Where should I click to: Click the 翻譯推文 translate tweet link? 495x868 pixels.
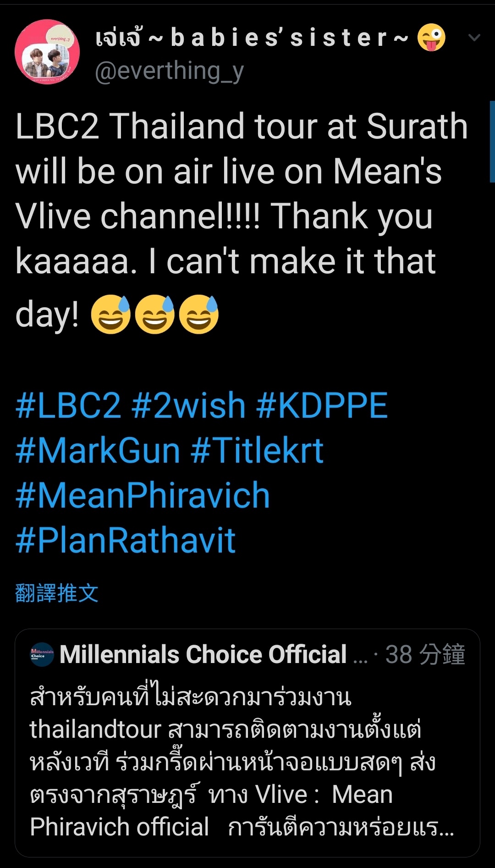click(57, 593)
